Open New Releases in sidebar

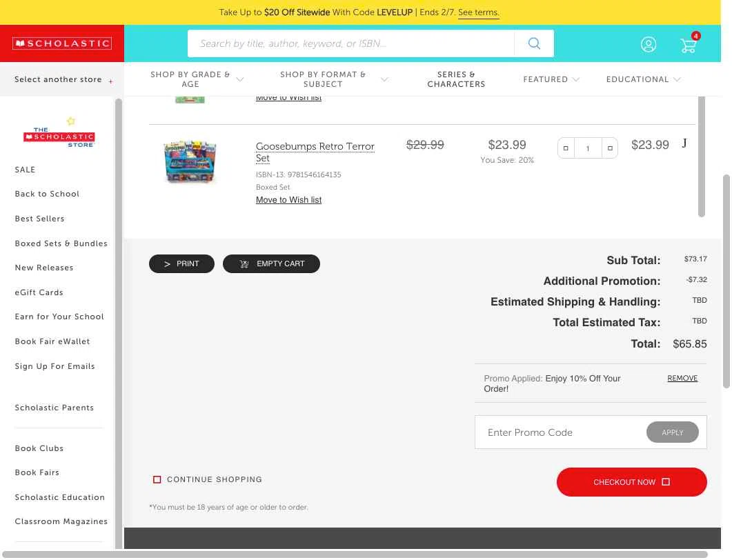(x=44, y=268)
